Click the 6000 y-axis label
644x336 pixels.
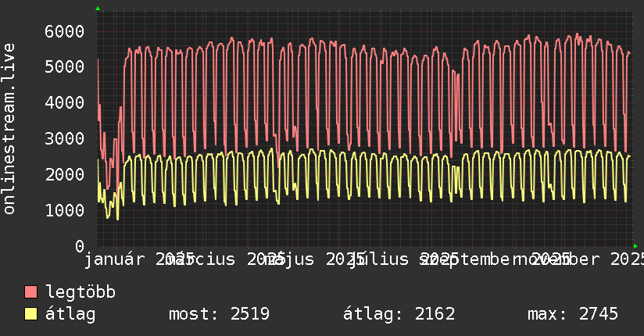click(x=63, y=31)
